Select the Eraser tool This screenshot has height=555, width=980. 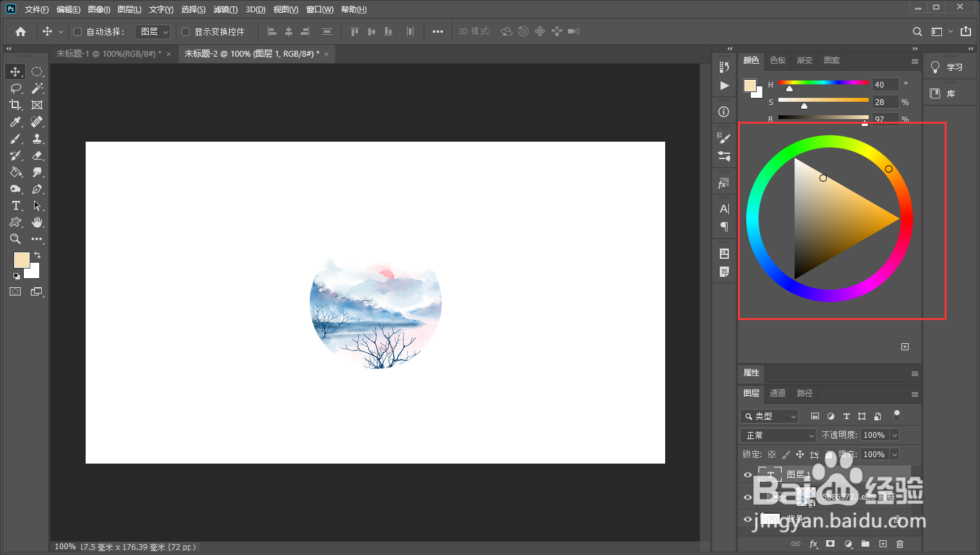coord(37,155)
